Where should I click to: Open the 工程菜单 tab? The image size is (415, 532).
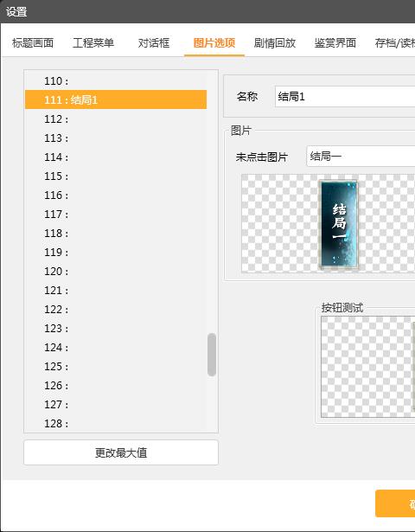click(93, 43)
